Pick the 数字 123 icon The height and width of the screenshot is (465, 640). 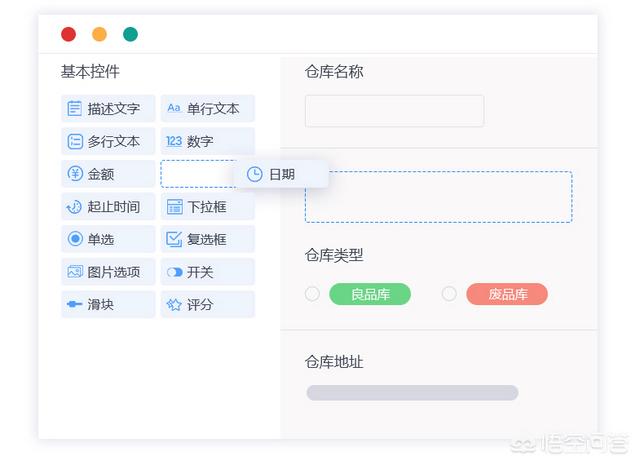[174, 142]
